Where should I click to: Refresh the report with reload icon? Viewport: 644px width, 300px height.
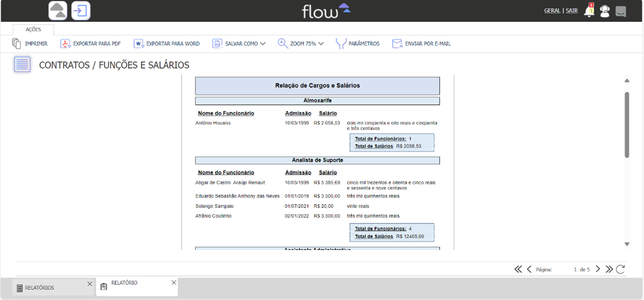pos(620,269)
